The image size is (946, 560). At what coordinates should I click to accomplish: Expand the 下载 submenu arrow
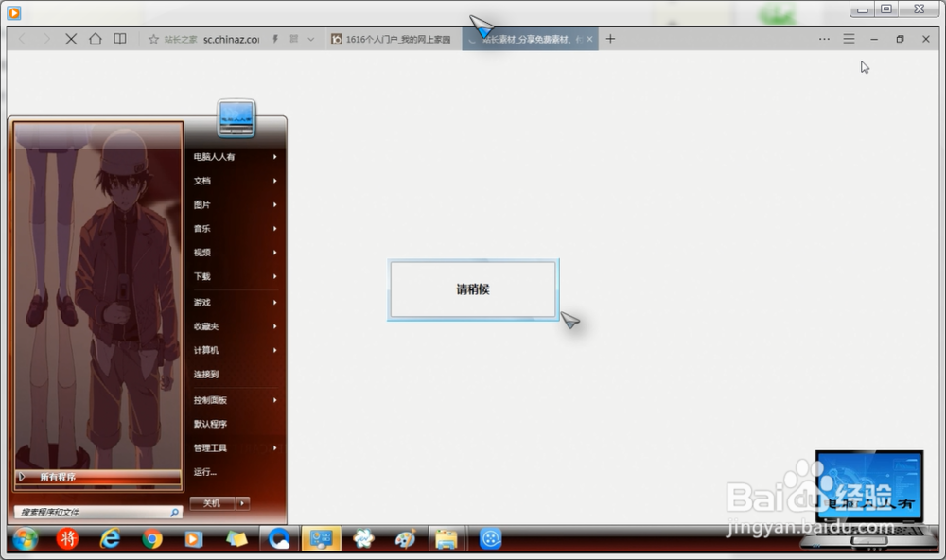click(274, 276)
